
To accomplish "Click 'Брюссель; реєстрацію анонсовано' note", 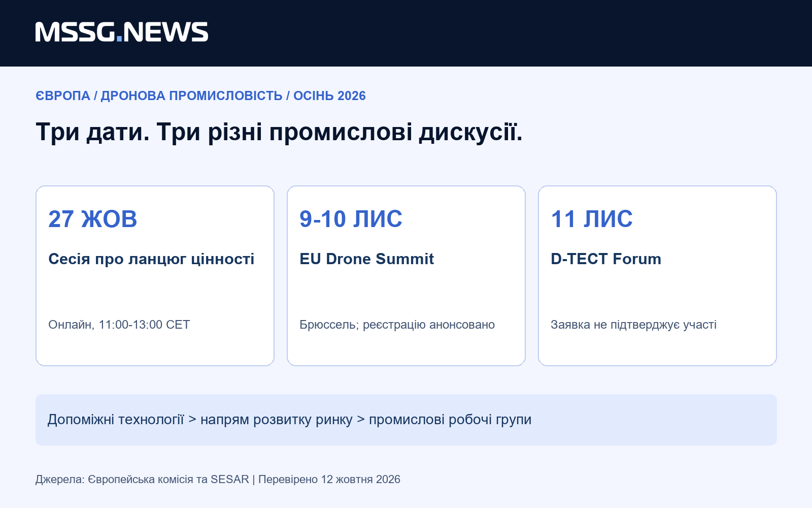I will [397, 325].
